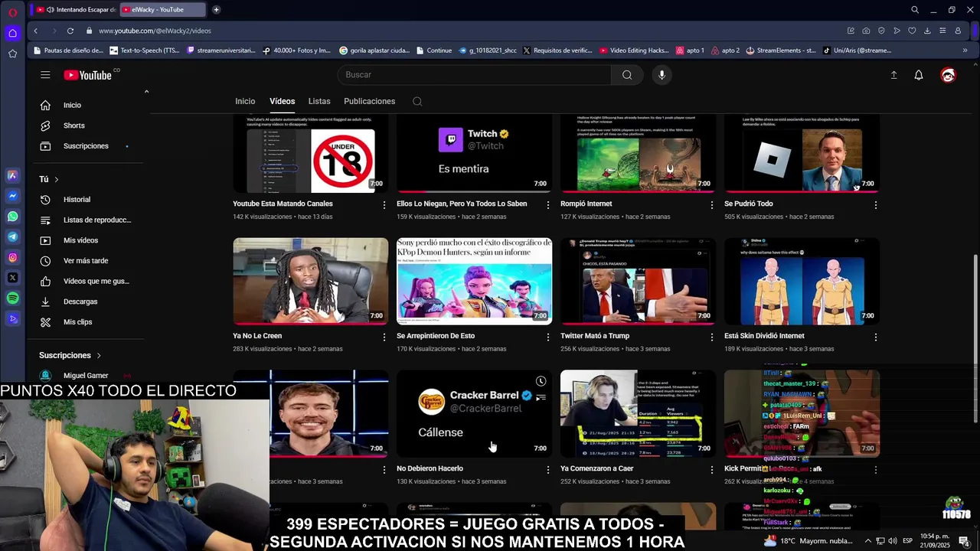The width and height of the screenshot is (980, 551).
Task: Reload the page
Action: click(x=70, y=31)
